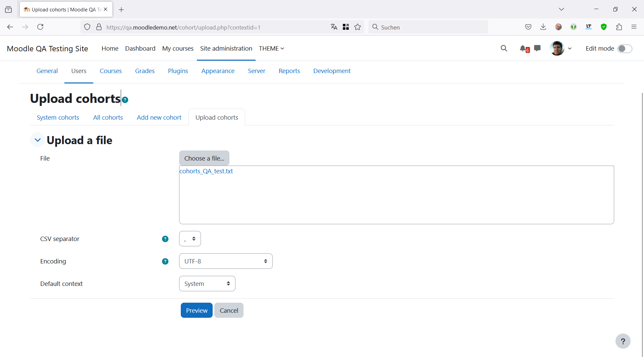Click the site padlock icon
Viewport: 644px width, 362px height.
pyautogui.click(x=99, y=27)
